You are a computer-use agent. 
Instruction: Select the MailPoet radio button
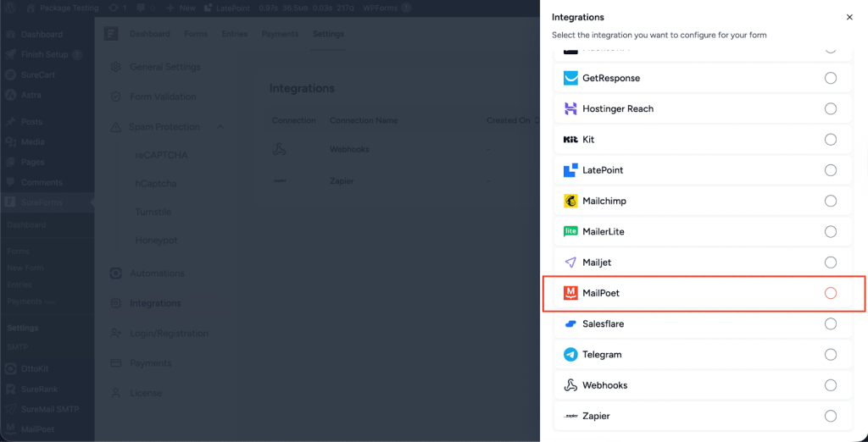pyautogui.click(x=830, y=293)
